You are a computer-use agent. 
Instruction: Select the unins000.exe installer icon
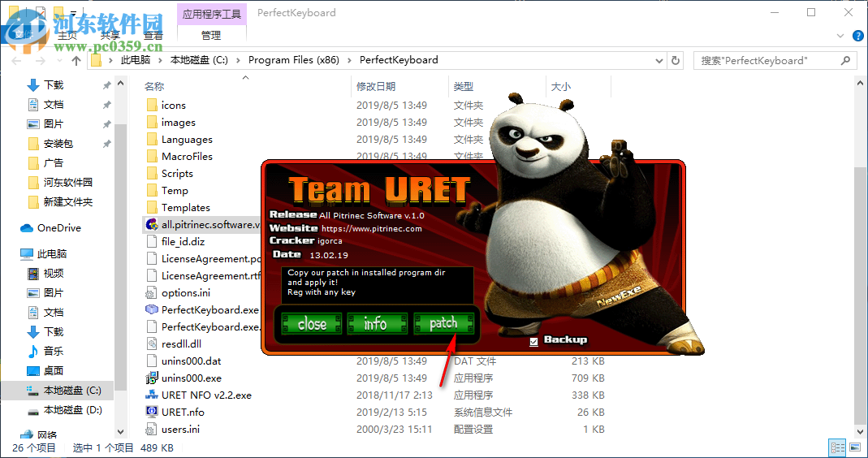152,378
